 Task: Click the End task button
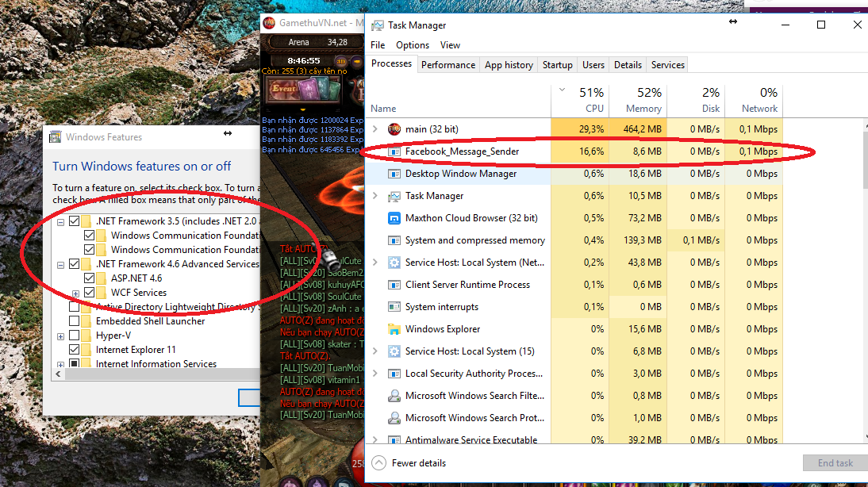coord(835,463)
